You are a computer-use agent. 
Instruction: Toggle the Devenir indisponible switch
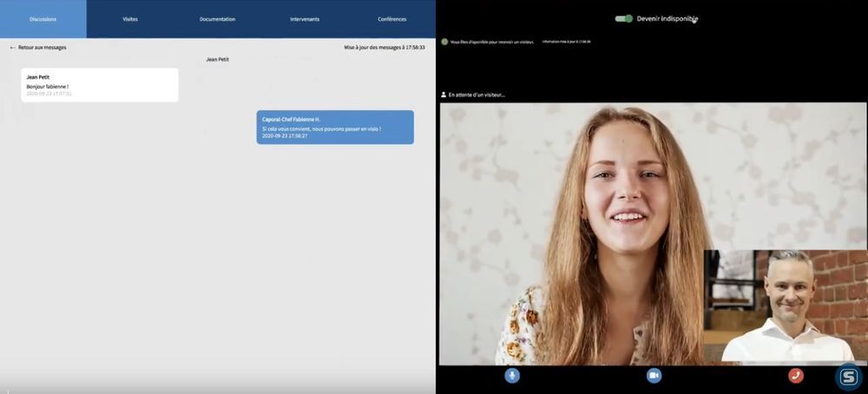click(x=624, y=19)
